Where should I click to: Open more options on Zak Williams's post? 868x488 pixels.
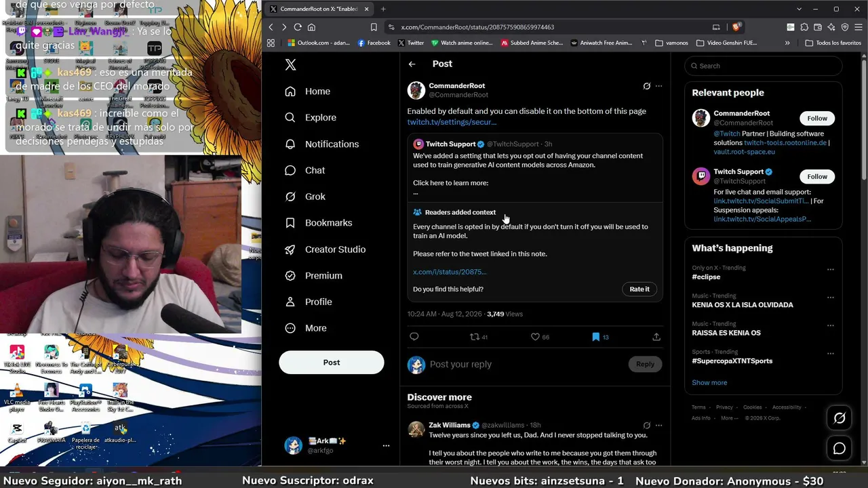pos(658,426)
